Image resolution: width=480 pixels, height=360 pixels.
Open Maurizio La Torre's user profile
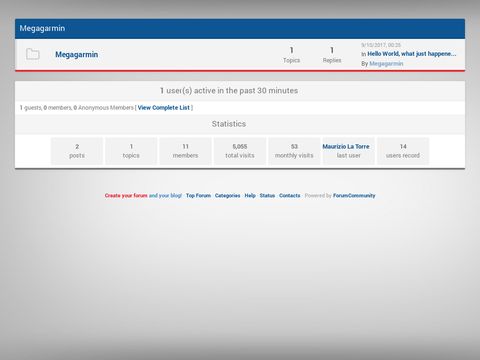click(x=346, y=146)
